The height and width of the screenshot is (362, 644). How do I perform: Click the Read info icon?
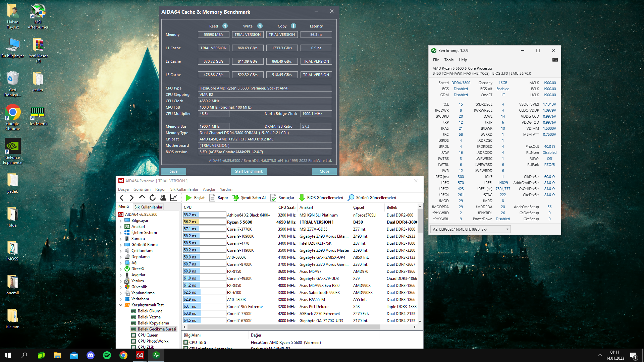[225, 26]
